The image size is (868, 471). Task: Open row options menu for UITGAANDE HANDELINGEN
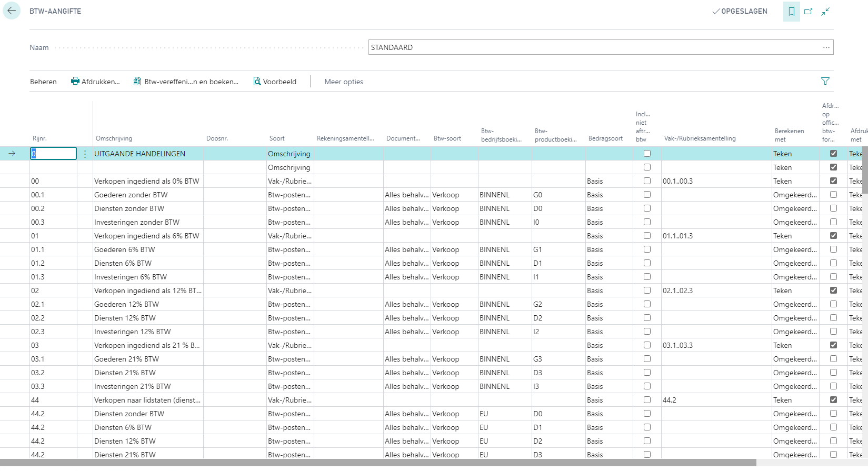85,154
